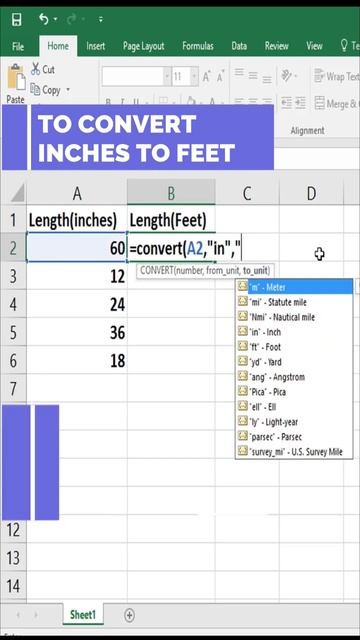Click the Copy button
The height and width of the screenshot is (640, 360).
[45, 90]
